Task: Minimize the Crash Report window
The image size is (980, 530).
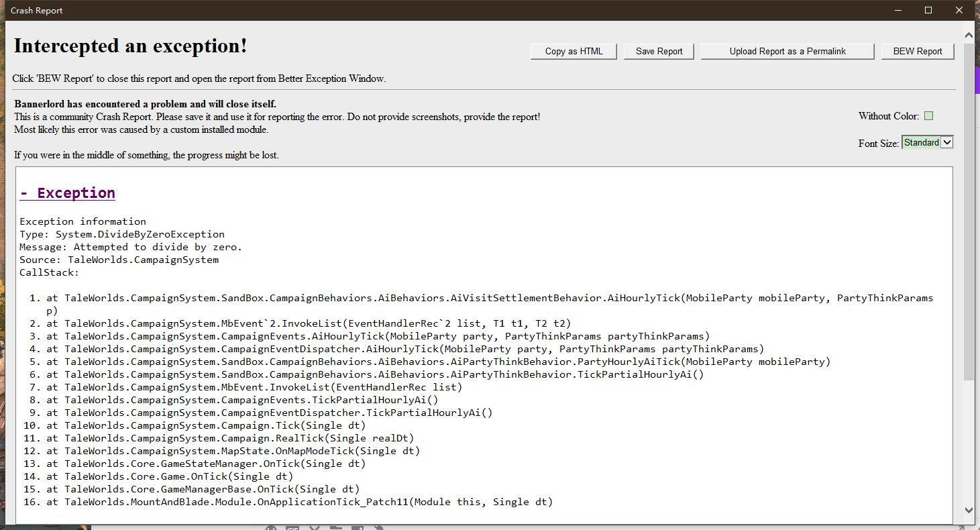Action: click(898, 10)
